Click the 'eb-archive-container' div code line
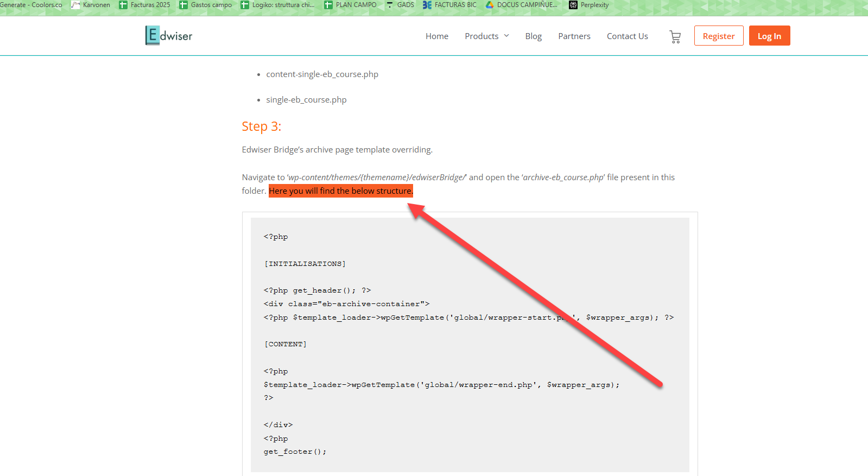 coord(347,304)
